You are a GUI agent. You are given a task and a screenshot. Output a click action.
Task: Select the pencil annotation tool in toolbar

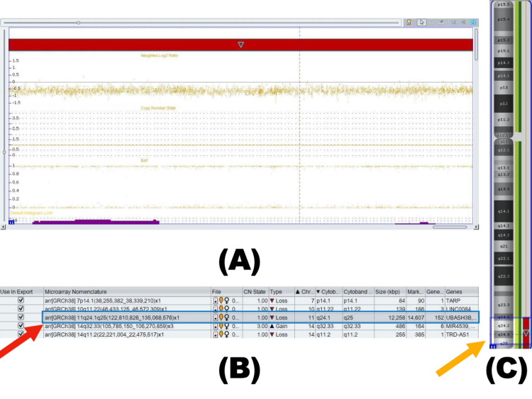point(441,22)
